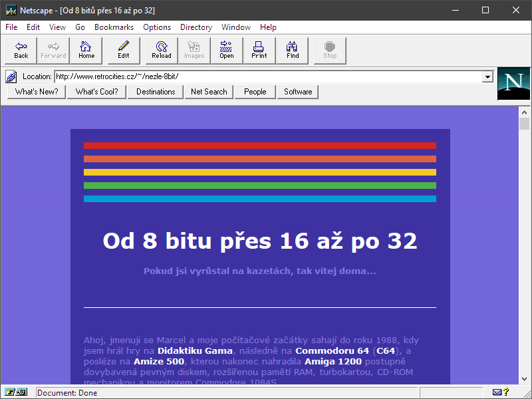Click the Open location toolbar icon

(227, 51)
